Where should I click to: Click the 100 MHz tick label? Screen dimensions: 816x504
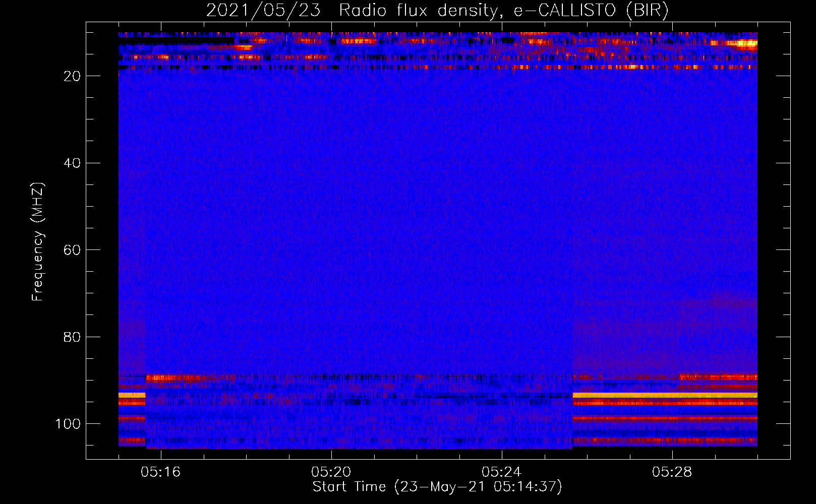(68, 424)
